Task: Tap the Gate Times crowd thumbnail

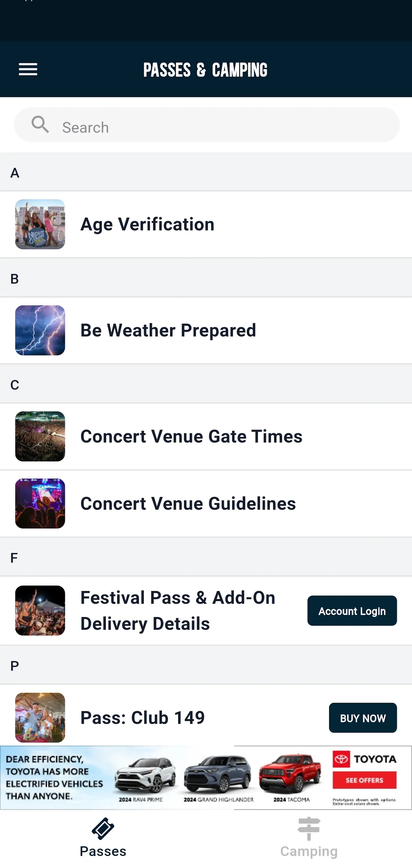Action: (x=40, y=436)
